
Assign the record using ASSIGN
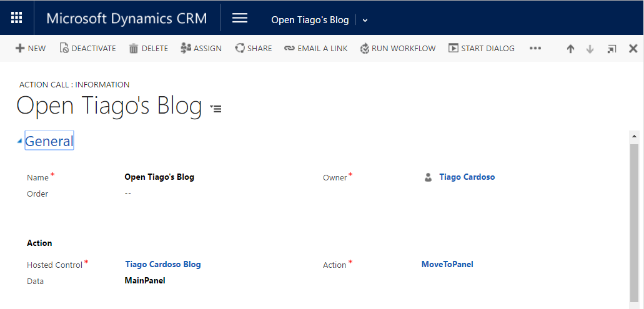(201, 48)
